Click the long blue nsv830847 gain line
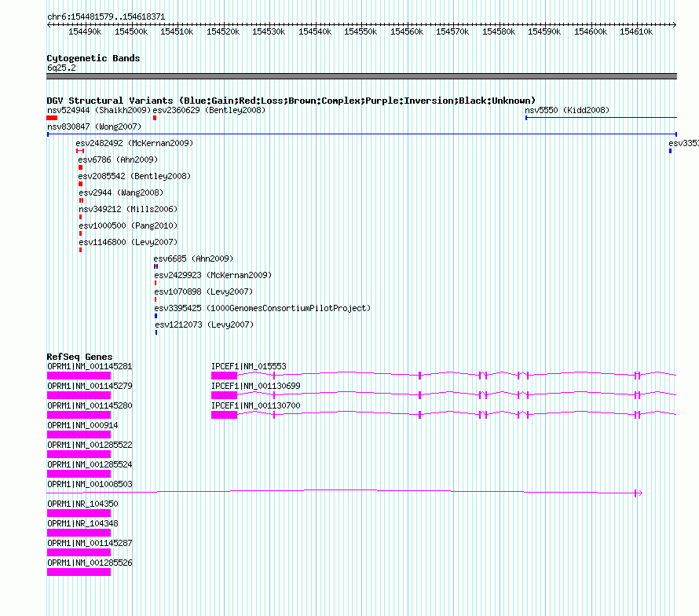This screenshot has height=616, width=699. 362,134
